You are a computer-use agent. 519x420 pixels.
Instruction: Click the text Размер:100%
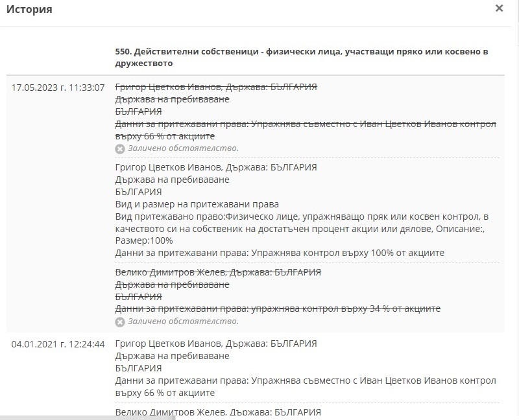pyautogui.click(x=144, y=240)
